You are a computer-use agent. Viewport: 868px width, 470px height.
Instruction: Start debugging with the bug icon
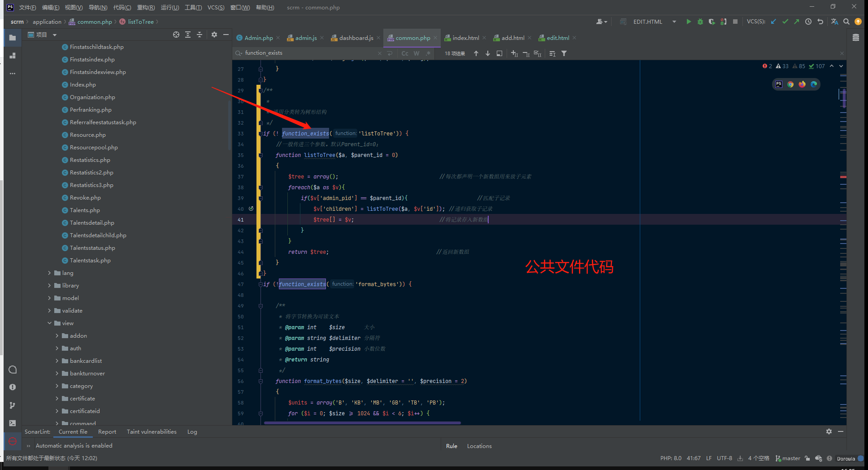[700, 22]
